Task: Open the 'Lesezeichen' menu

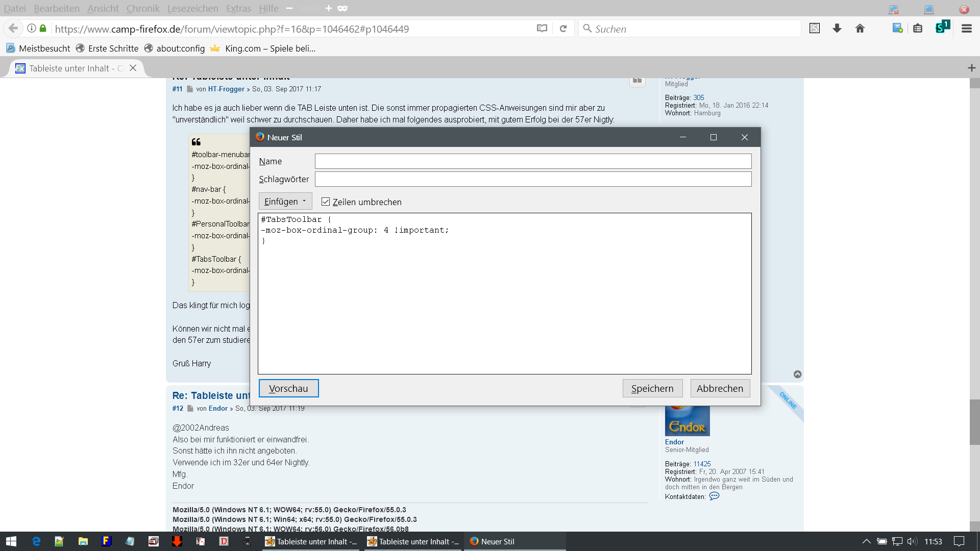Action: point(192,8)
